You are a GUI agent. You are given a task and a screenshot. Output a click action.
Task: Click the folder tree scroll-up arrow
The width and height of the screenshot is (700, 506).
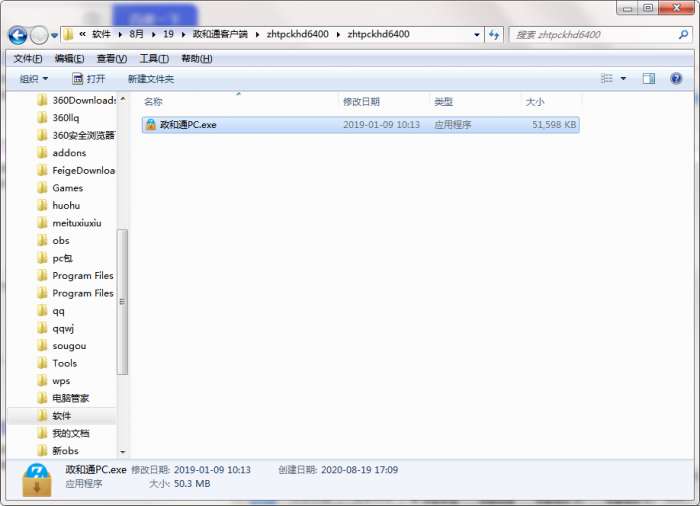tap(123, 98)
